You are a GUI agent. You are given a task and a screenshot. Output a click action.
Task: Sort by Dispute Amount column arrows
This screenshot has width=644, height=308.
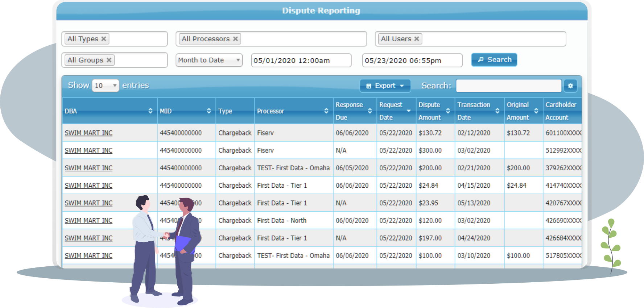coord(448,111)
